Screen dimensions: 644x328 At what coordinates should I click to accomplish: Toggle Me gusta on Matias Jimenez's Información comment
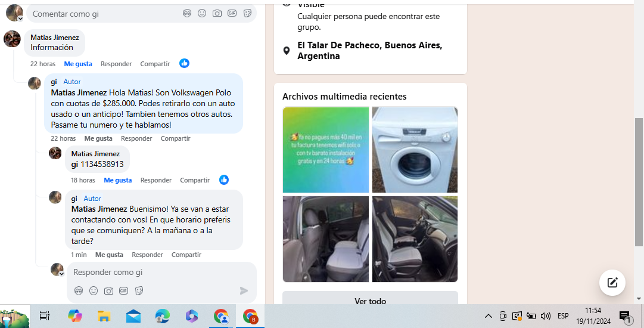78,64
